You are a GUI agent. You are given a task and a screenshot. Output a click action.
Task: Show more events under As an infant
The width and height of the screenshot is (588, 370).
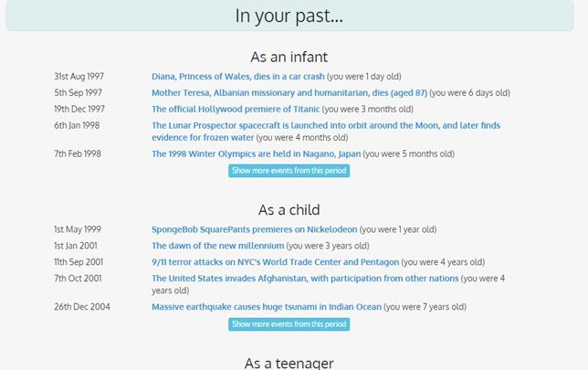[289, 171]
